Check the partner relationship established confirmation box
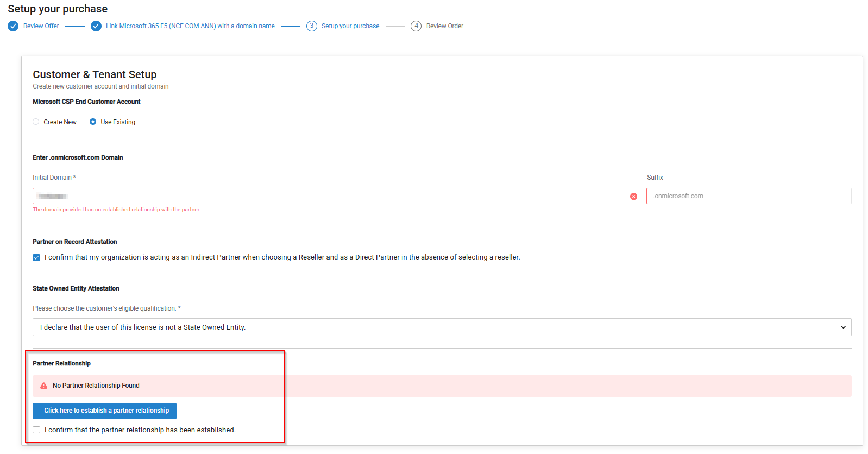This screenshot has height=454, width=868. coord(36,430)
